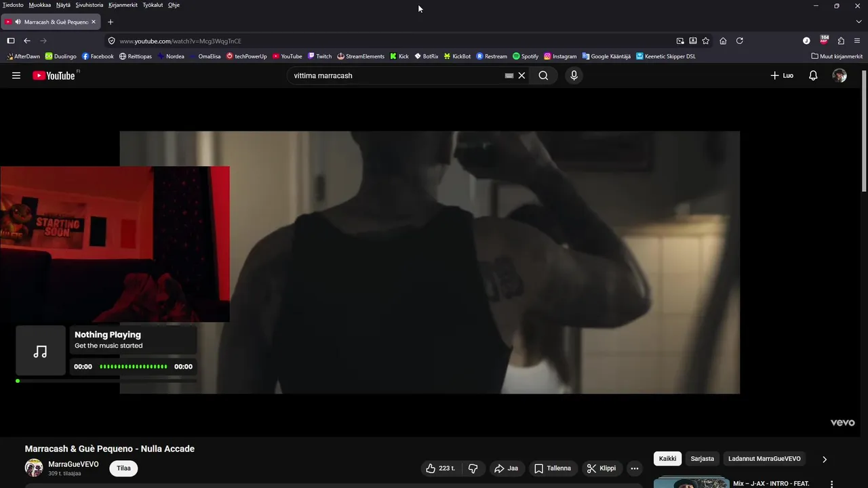Open picture-in-picture icon in address bar
Viewport: 868px width, 488px height.
click(x=680, y=41)
